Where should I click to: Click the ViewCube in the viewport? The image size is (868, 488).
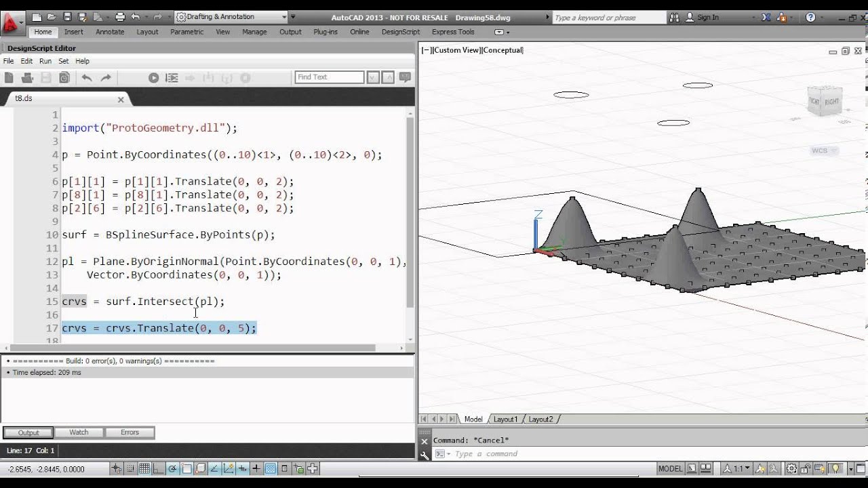[x=823, y=101]
